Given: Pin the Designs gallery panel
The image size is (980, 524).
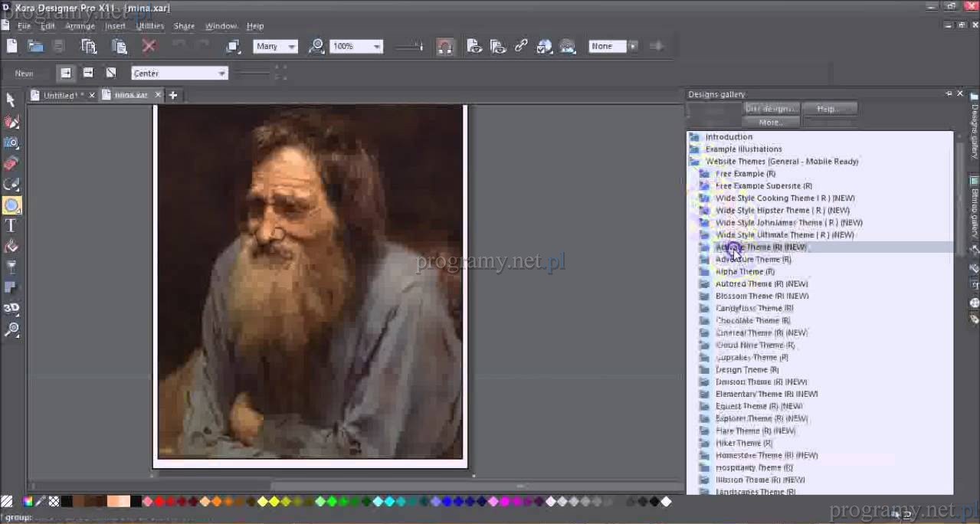Looking at the screenshot, I should [x=949, y=94].
